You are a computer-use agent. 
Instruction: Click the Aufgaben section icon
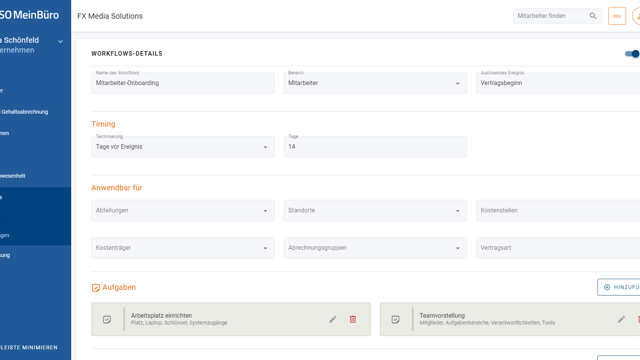point(96,288)
